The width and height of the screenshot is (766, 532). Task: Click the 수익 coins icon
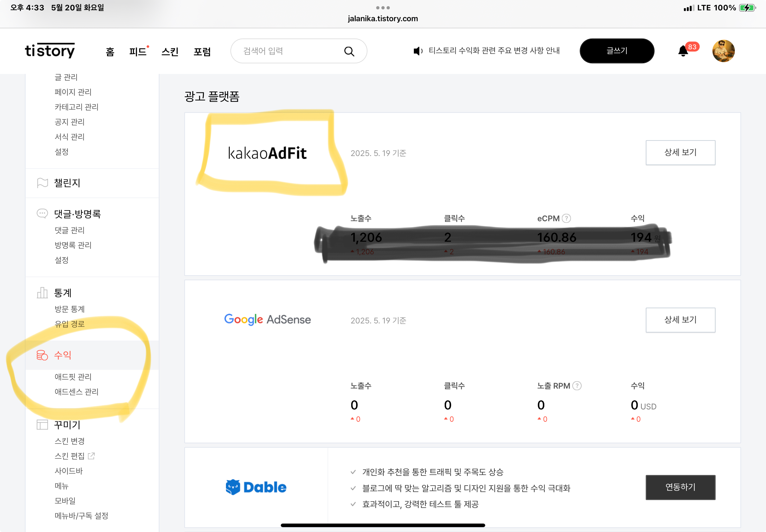[42, 355]
